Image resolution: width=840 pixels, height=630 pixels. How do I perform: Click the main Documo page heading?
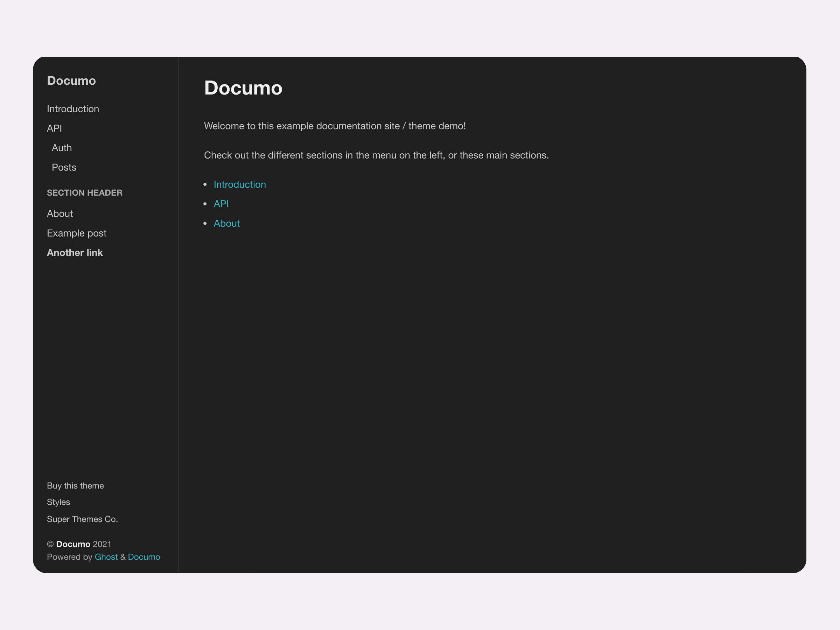(243, 88)
